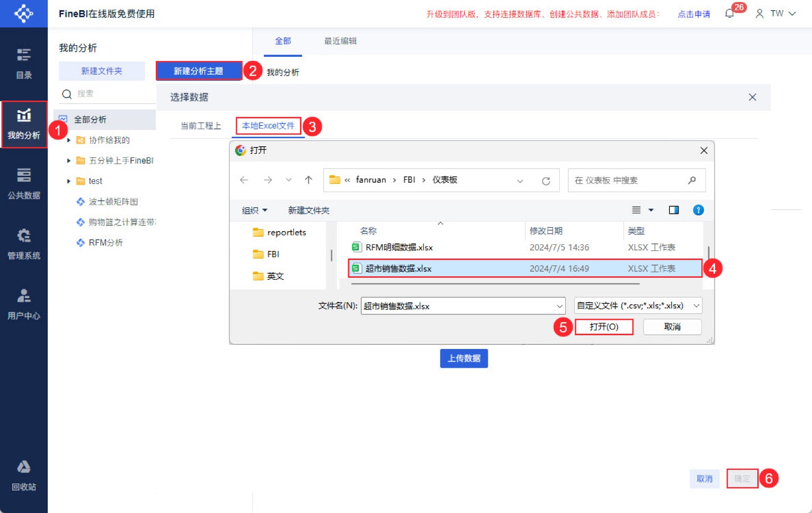Click the 打开(O) button
Screen dimensions: 812x513
[x=604, y=327]
